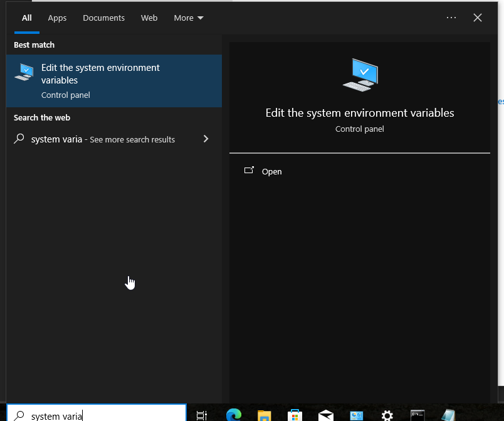Launch Microsoft Edge from the taskbar

point(234,415)
